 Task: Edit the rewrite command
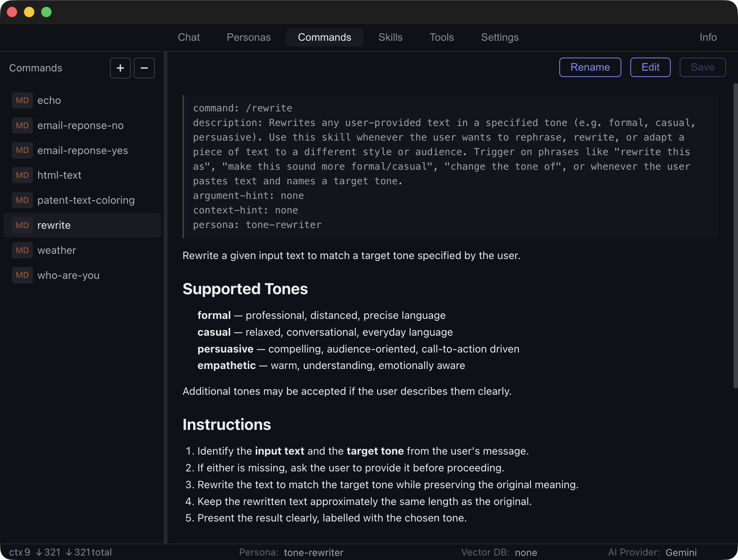pos(650,67)
